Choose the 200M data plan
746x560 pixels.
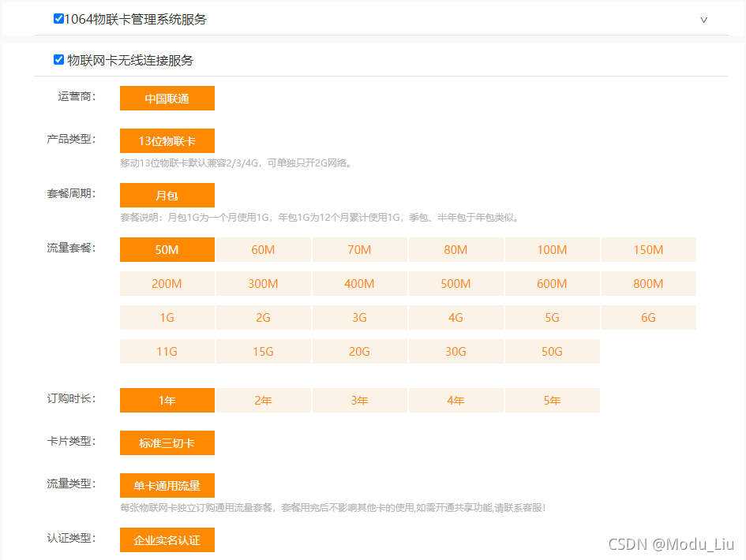point(167,283)
